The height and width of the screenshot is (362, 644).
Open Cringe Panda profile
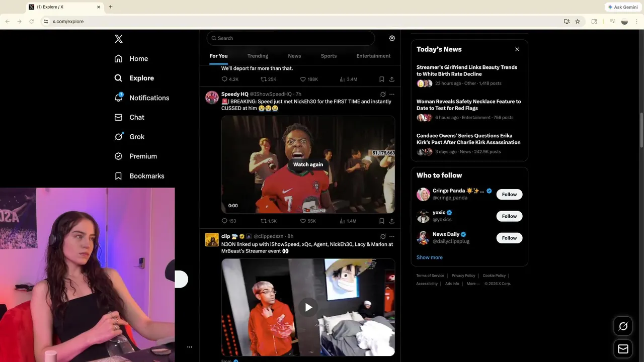(458, 191)
